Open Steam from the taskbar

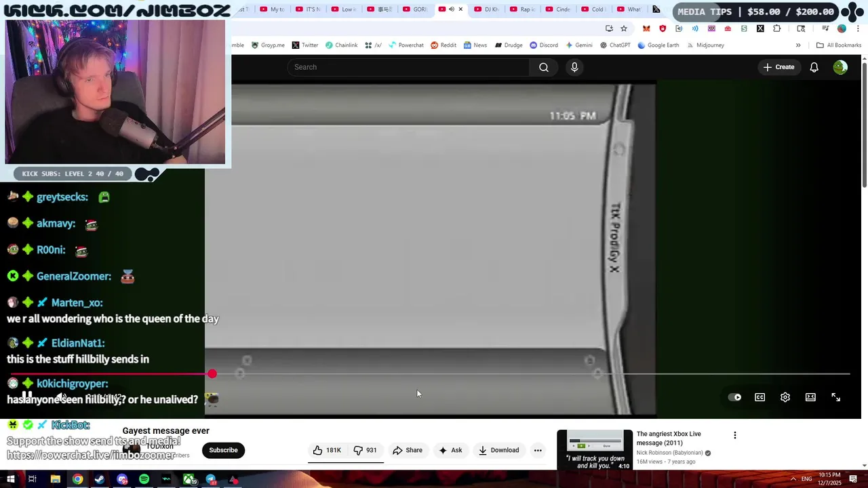tap(100, 479)
